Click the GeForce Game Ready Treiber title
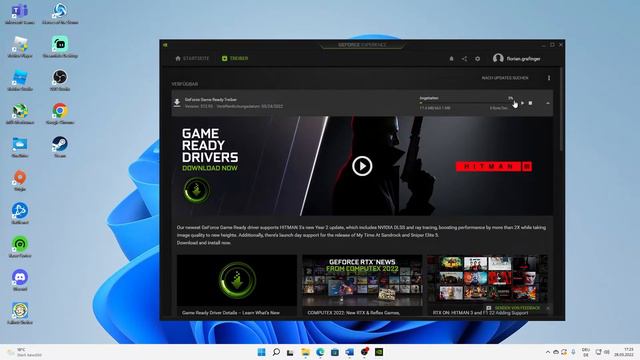This screenshot has width=640, height=360. pyautogui.click(x=211, y=99)
